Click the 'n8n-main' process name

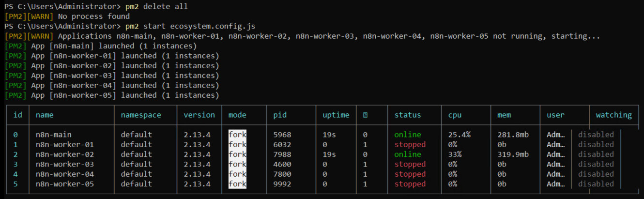click(x=54, y=135)
